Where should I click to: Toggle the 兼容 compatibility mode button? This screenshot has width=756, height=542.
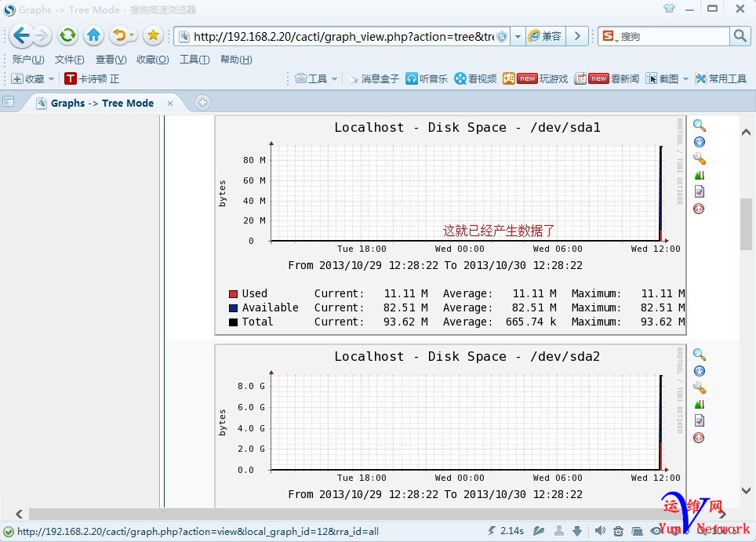pyautogui.click(x=544, y=36)
